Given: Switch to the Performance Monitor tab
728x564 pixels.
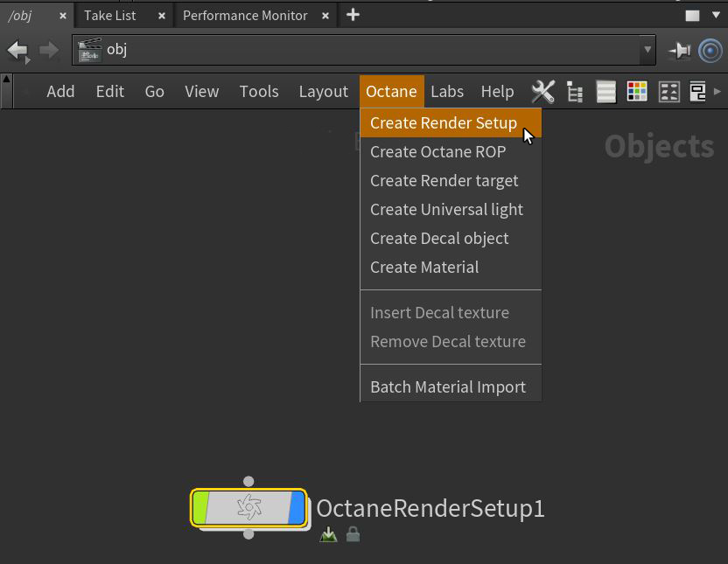Looking at the screenshot, I should pos(245,15).
